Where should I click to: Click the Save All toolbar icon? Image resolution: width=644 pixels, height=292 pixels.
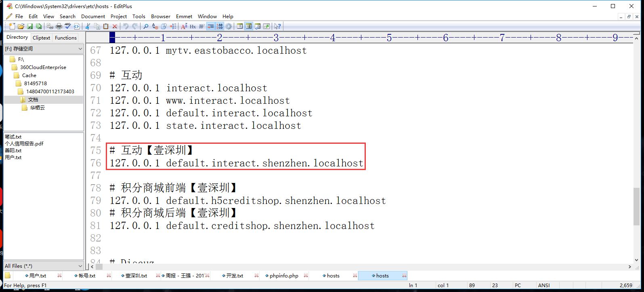pyautogui.click(x=39, y=26)
